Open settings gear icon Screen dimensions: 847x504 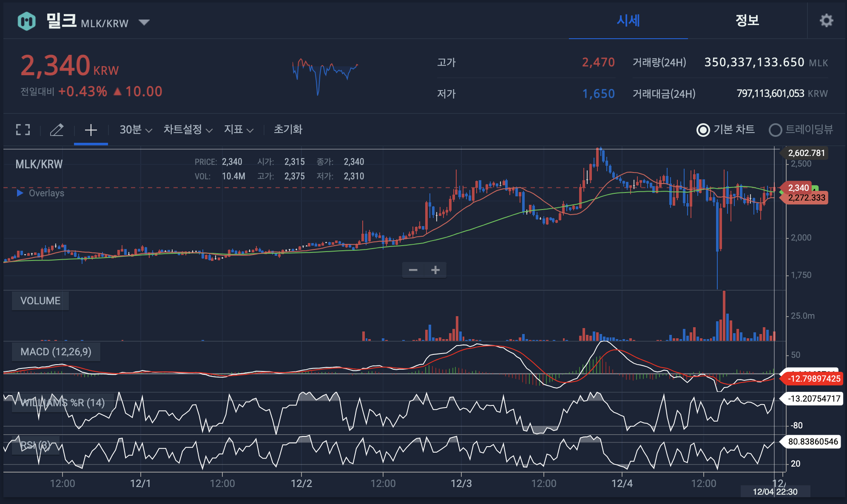coord(826,20)
